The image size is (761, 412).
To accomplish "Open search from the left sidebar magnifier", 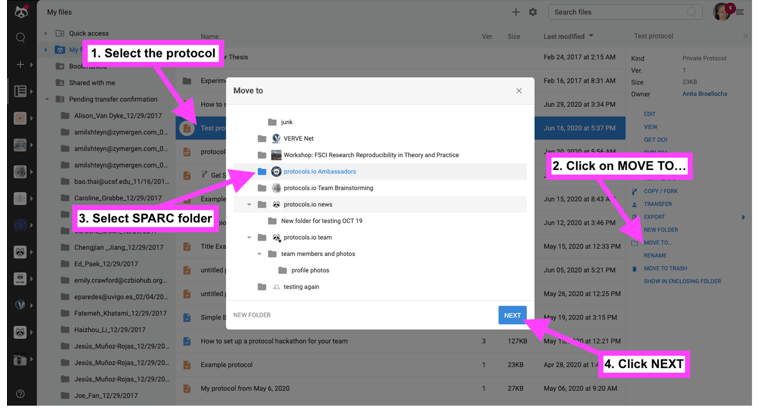I will [20, 37].
